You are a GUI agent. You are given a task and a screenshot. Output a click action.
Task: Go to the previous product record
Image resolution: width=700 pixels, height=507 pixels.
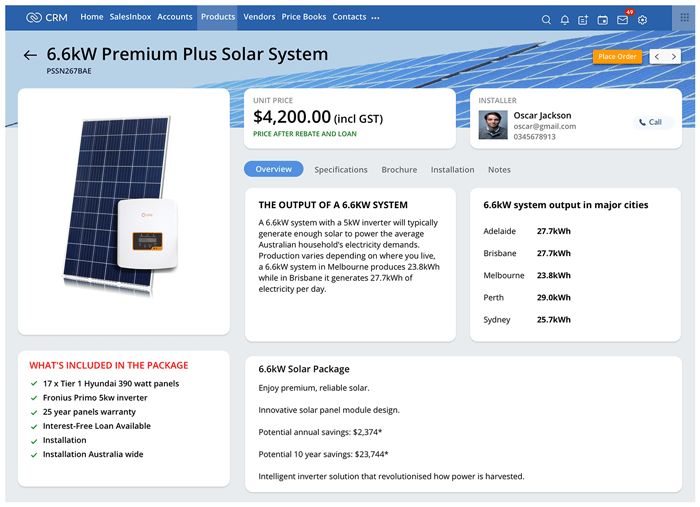656,57
